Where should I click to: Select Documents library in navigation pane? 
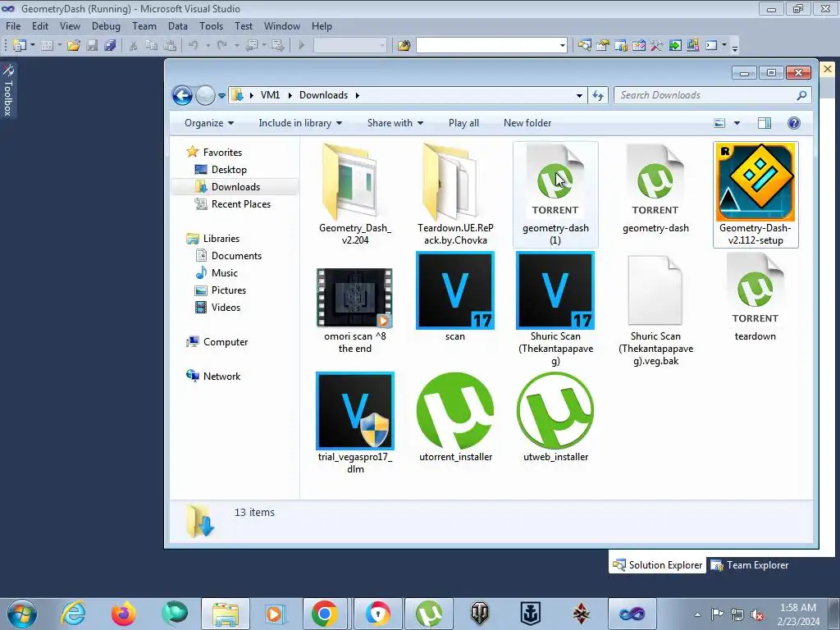236,256
